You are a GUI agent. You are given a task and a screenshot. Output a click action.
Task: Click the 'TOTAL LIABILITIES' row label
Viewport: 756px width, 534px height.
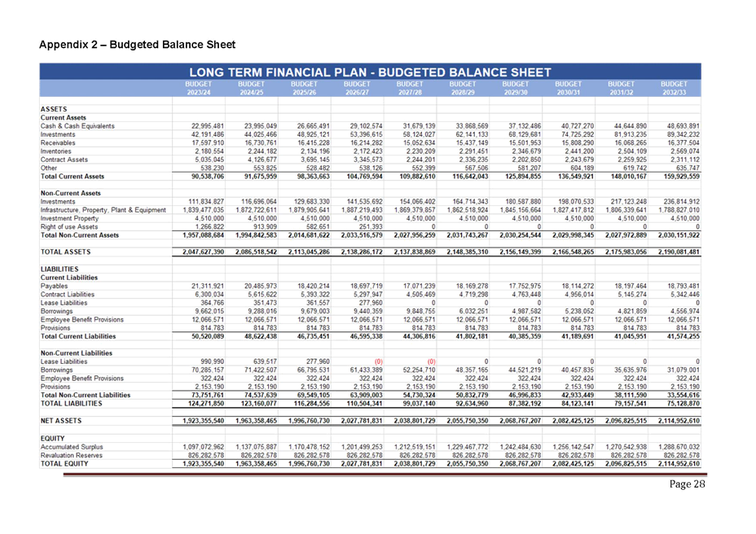tap(72, 404)
